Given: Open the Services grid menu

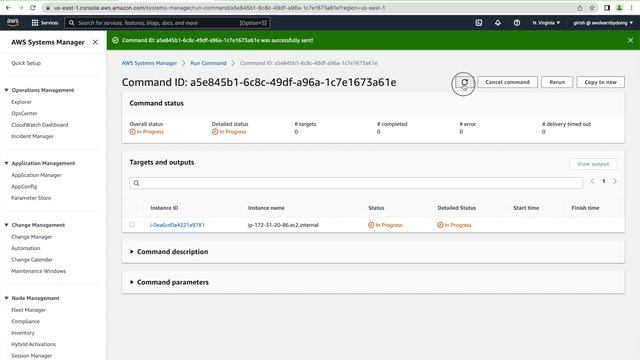Looking at the screenshot, I should click(35, 23).
